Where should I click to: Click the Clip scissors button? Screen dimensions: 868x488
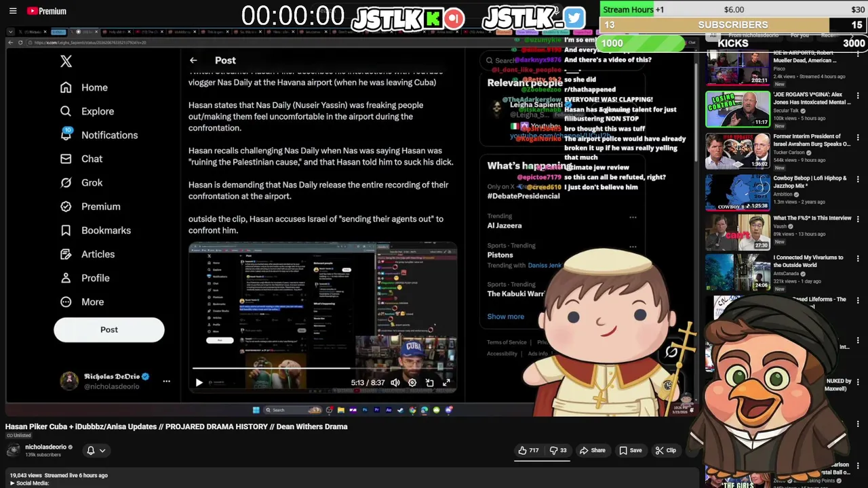click(665, 451)
